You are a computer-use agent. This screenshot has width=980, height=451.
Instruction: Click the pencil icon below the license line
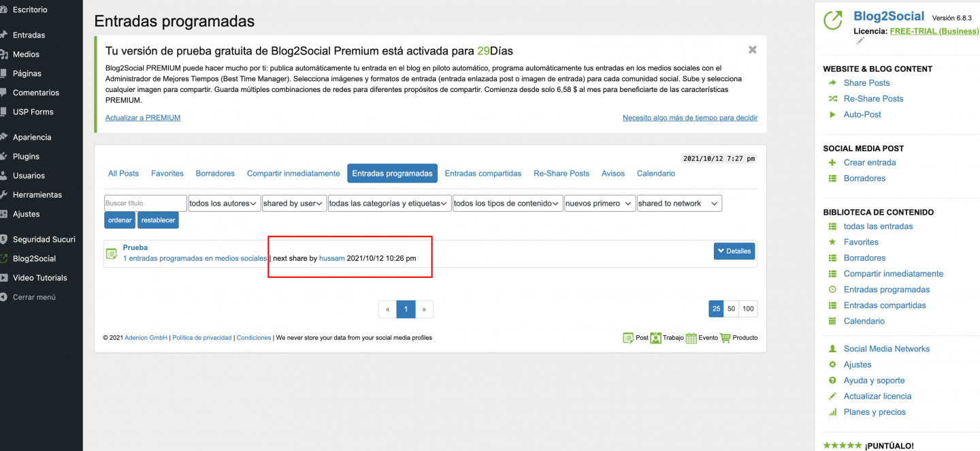pyautogui.click(x=860, y=41)
